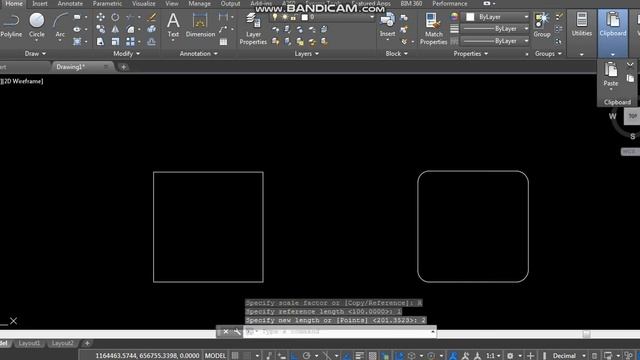The image size is (640, 360).
Task: Switch to the Visualize ribbon tab
Action: [x=143, y=4]
